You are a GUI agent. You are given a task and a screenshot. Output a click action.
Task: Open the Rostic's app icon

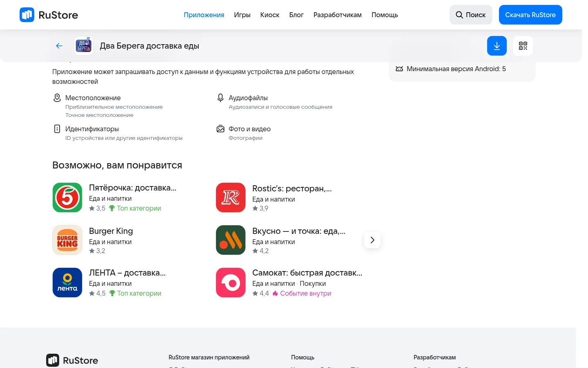click(231, 197)
